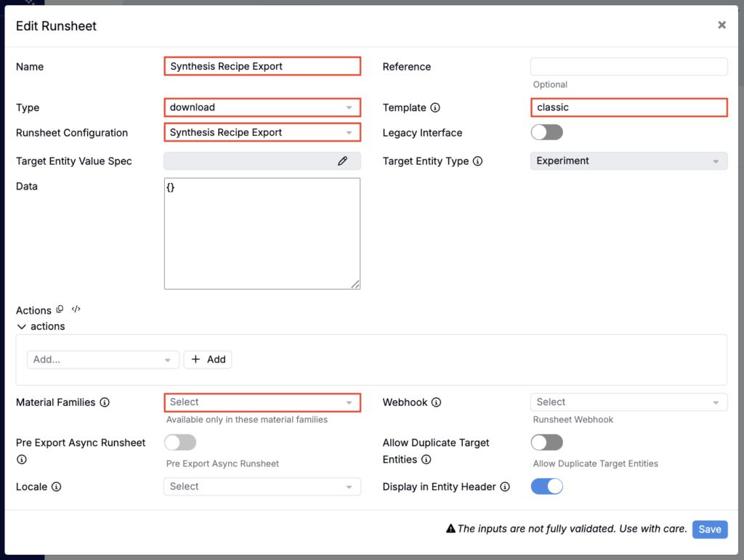Open the Runsheet Configuration dropdown
Image resolution: width=744 pixels, height=560 pixels.
[262, 133]
